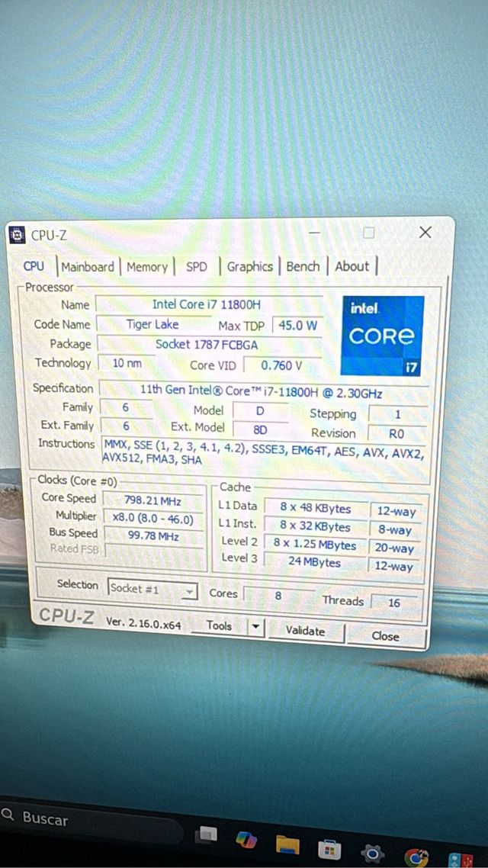This screenshot has width=488, height=868.
Task: Expand the Tools dropdown arrow
Action: (255, 627)
